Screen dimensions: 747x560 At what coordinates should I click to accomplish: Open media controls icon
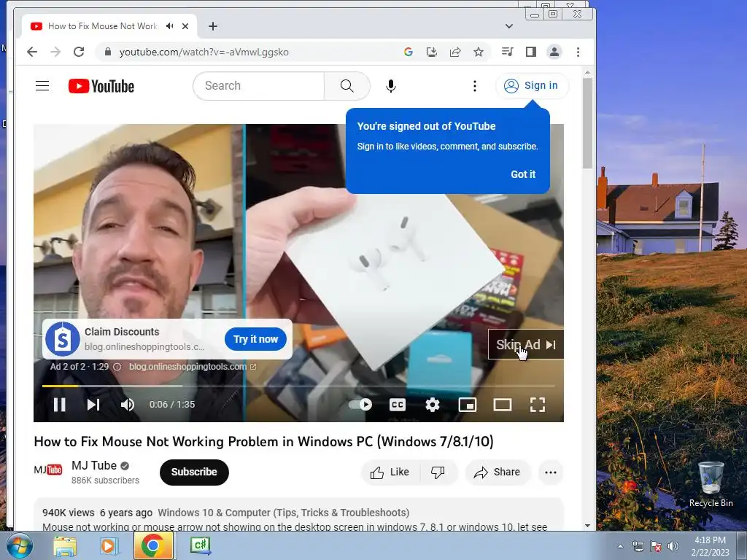click(x=508, y=52)
